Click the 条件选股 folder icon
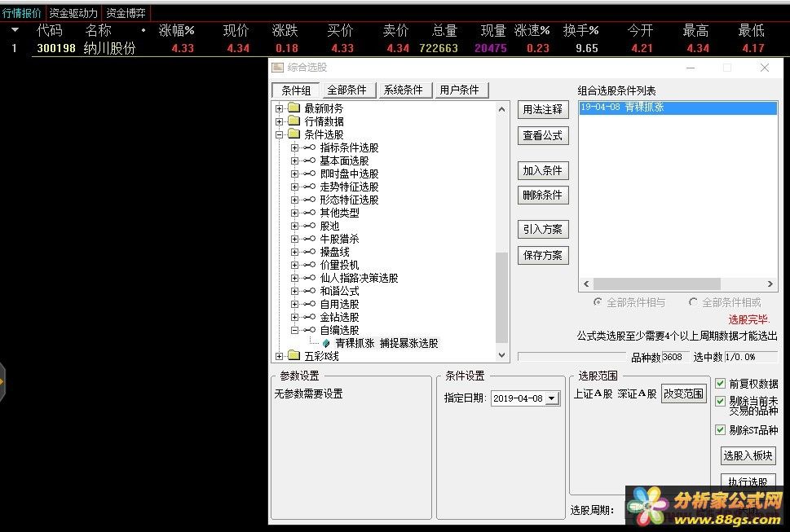 pos(293,134)
